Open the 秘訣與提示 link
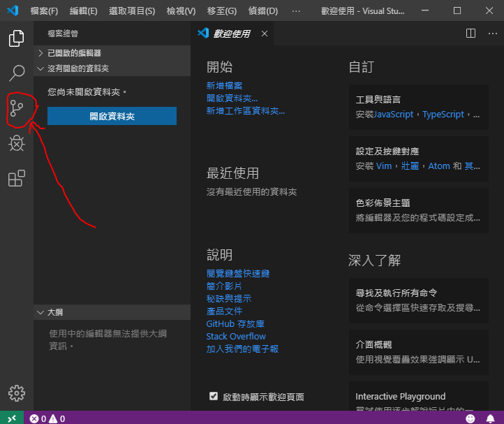Image resolution: width=504 pixels, height=424 pixels. (229, 298)
